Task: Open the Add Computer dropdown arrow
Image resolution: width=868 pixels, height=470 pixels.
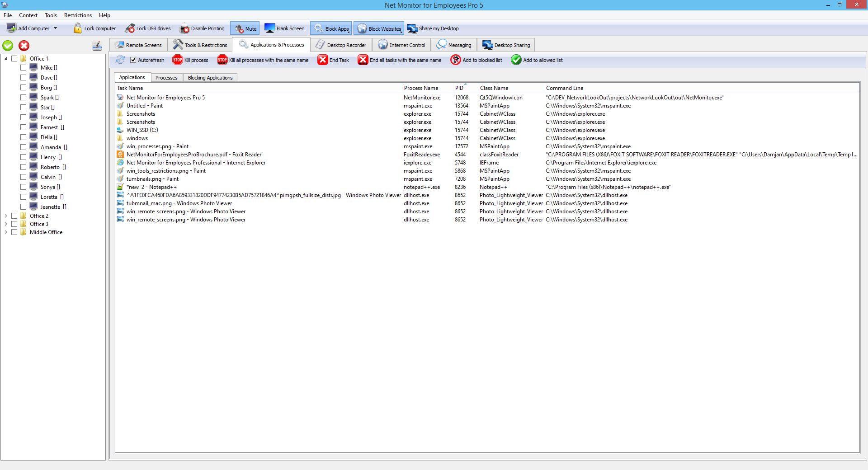Action: [x=55, y=28]
